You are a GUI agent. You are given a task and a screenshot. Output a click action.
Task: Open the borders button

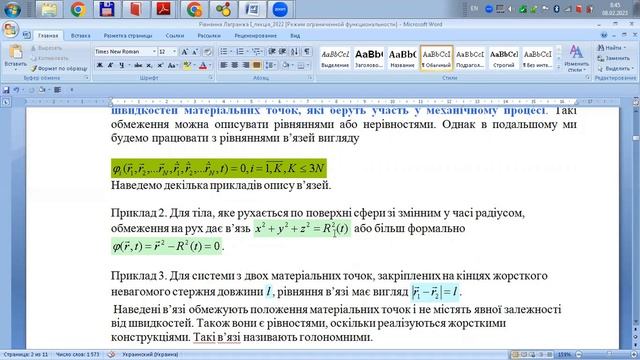(x=302, y=65)
